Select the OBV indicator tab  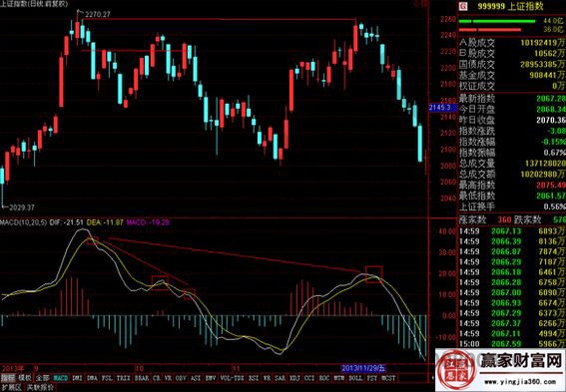[181, 378]
